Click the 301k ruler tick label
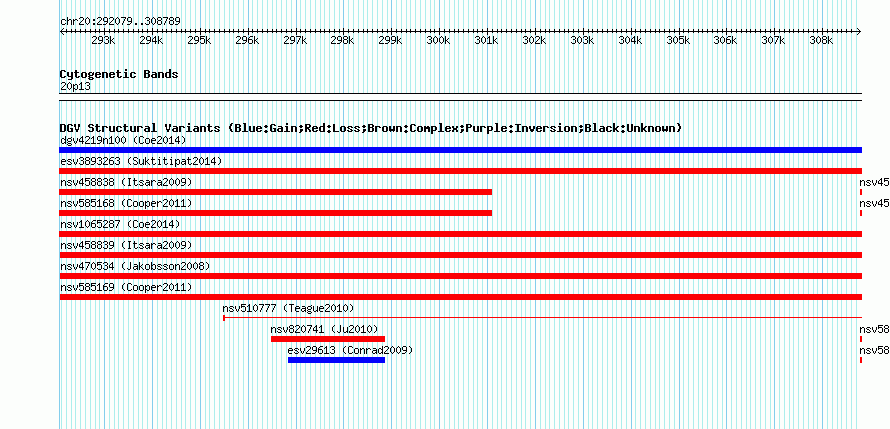890x429 pixels. tap(486, 41)
